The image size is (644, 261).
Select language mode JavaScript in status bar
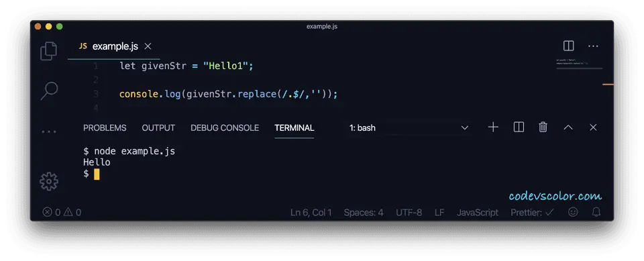(x=477, y=213)
